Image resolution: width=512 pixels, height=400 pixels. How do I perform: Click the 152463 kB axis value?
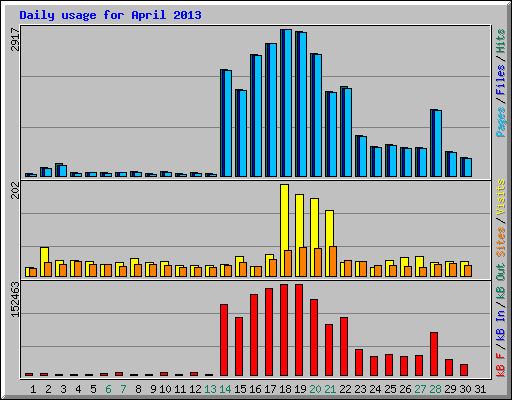click(x=15, y=299)
